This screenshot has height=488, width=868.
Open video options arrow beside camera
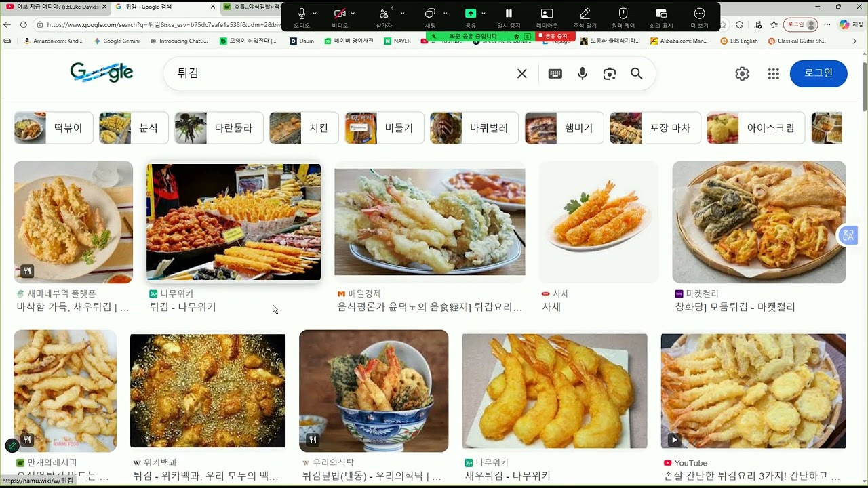click(x=353, y=14)
